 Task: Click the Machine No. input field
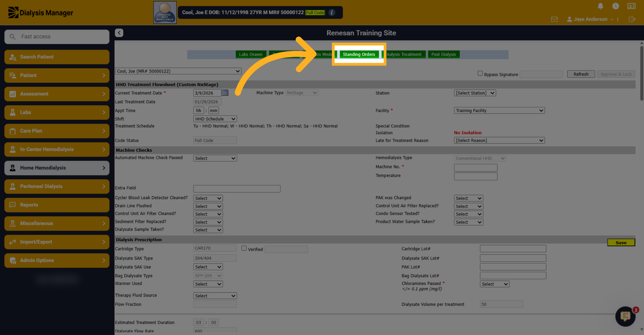pos(475,167)
